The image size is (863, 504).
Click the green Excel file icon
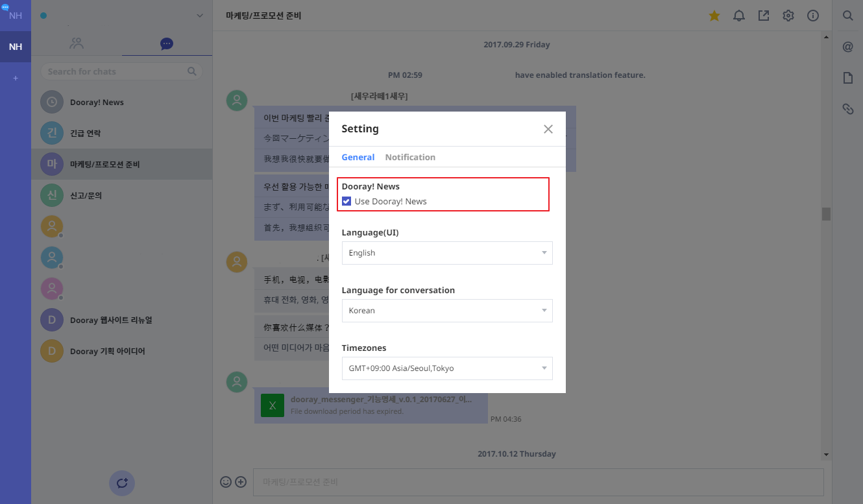273,405
